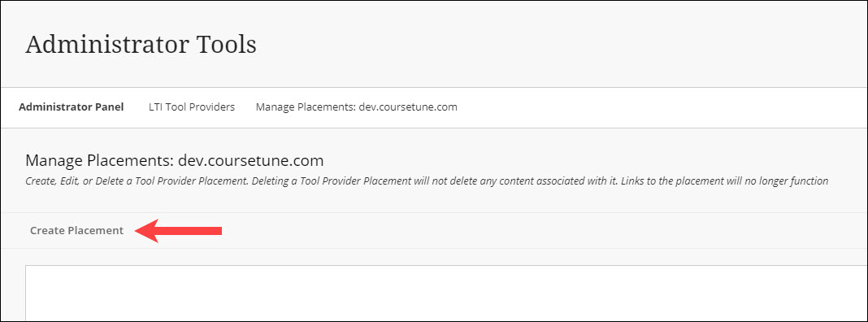Image resolution: width=868 pixels, height=322 pixels.
Task: Click the word Tools in the page title
Action: (x=226, y=45)
